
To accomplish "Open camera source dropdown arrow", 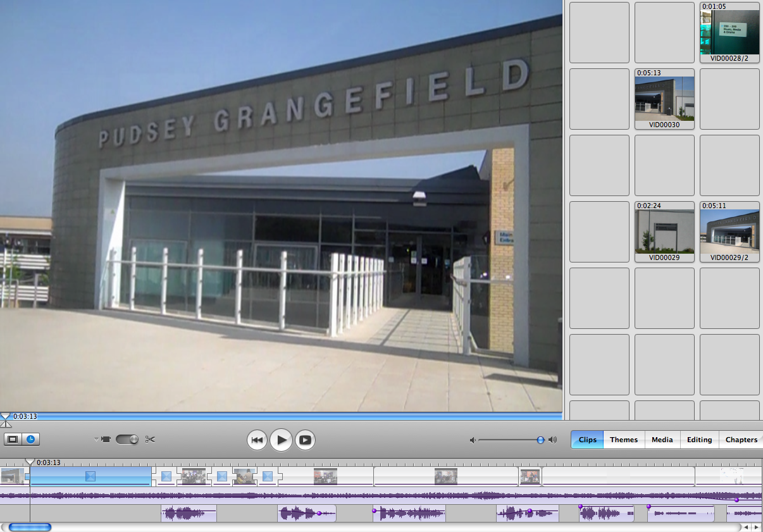I will point(96,439).
